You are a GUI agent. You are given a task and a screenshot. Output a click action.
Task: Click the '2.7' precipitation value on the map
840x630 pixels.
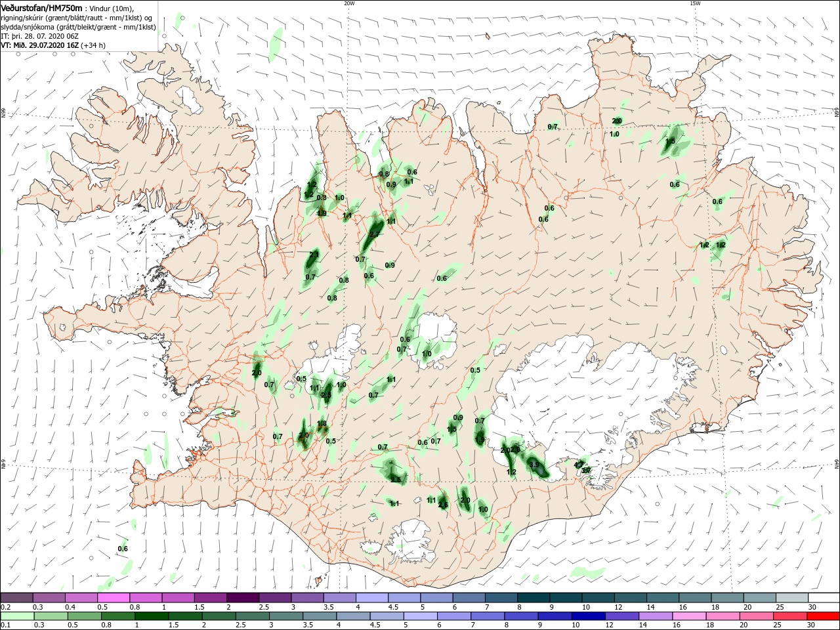[375, 234]
